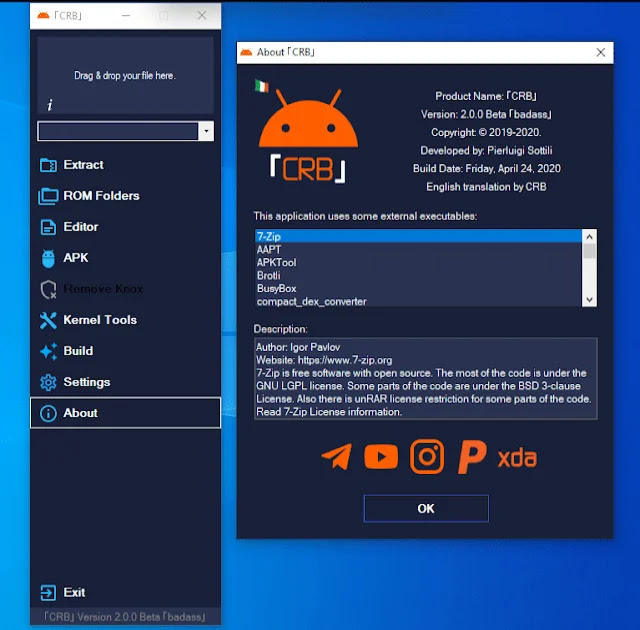Click the Italian flag language icon

coord(261,86)
